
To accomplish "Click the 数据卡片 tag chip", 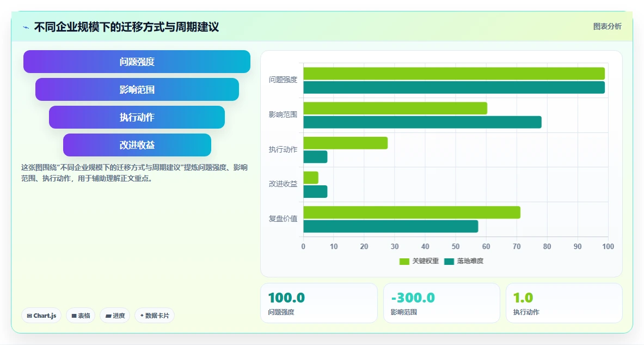I will point(155,316).
